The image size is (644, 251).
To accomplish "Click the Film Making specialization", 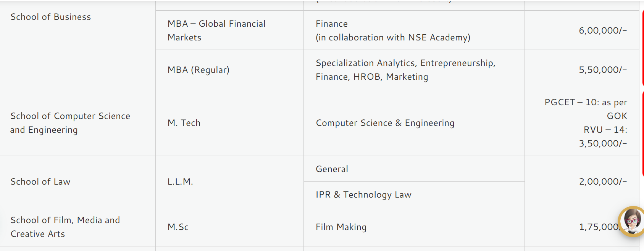I will (341, 227).
